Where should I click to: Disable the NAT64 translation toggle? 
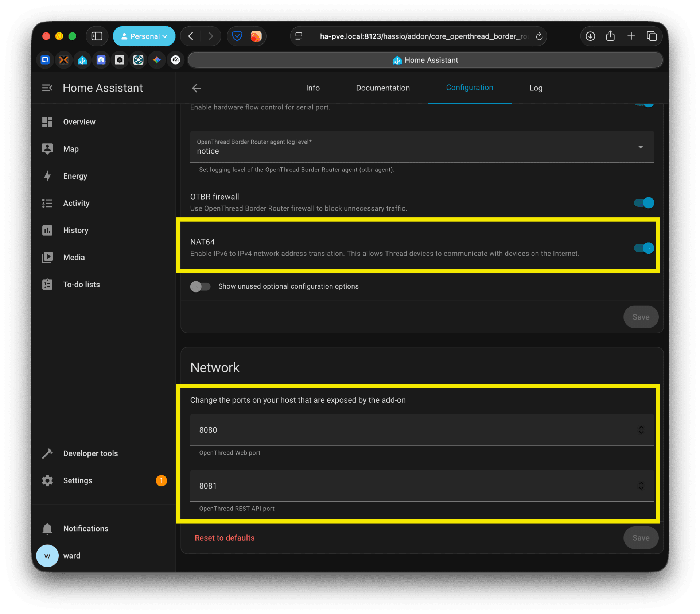coord(643,248)
